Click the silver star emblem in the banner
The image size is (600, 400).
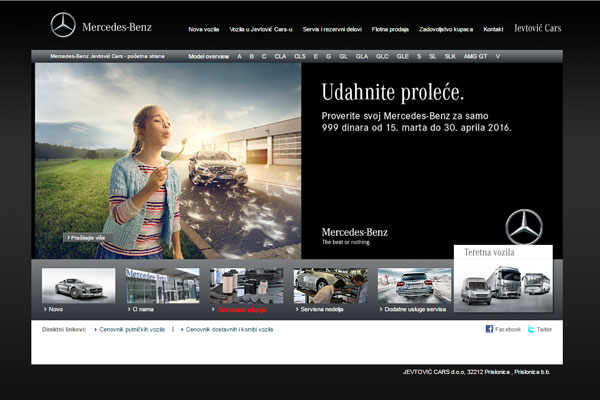pos(524,227)
